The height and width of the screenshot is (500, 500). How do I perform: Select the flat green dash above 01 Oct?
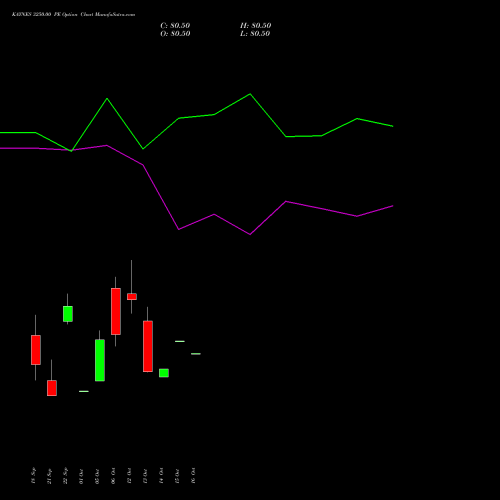click(84, 391)
